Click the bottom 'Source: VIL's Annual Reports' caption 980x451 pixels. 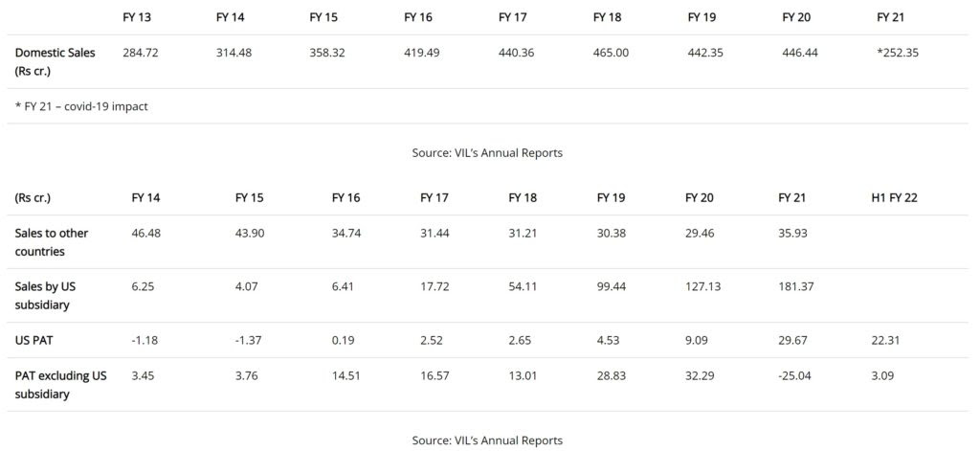pos(487,440)
